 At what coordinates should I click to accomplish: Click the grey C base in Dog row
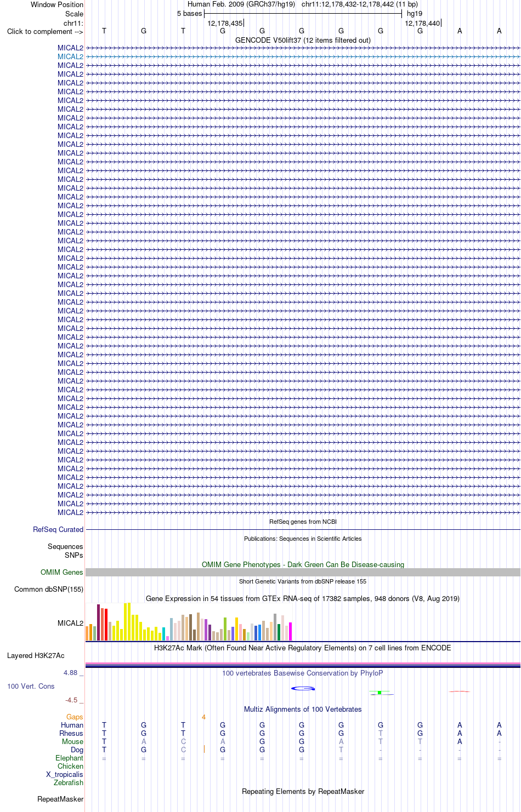[183, 750]
